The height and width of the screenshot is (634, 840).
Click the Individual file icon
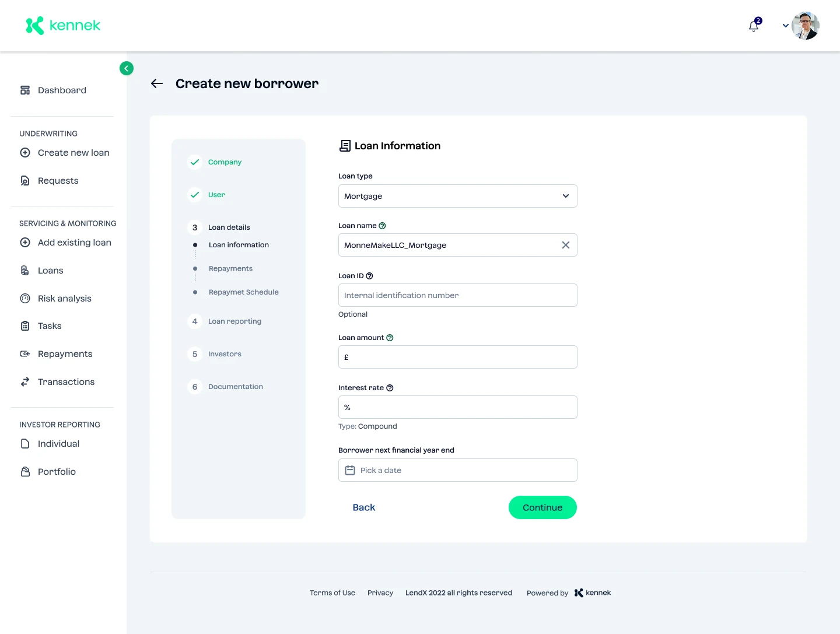tap(25, 444)
